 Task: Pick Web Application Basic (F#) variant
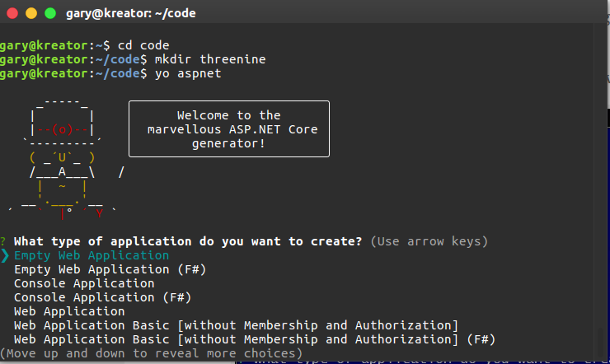click(255, 339)
